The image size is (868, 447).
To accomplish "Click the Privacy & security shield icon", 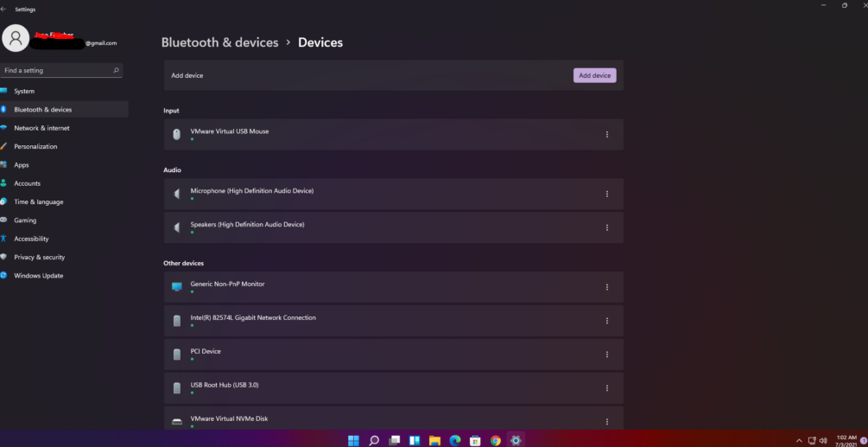I will click(x=4, y=257).
